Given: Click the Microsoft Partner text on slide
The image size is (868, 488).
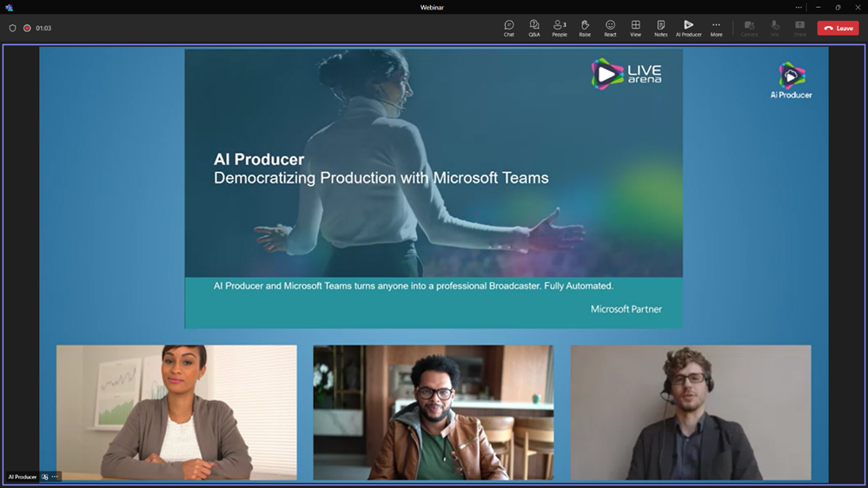Looking at the screenshot, I should [x=626, y=309].
